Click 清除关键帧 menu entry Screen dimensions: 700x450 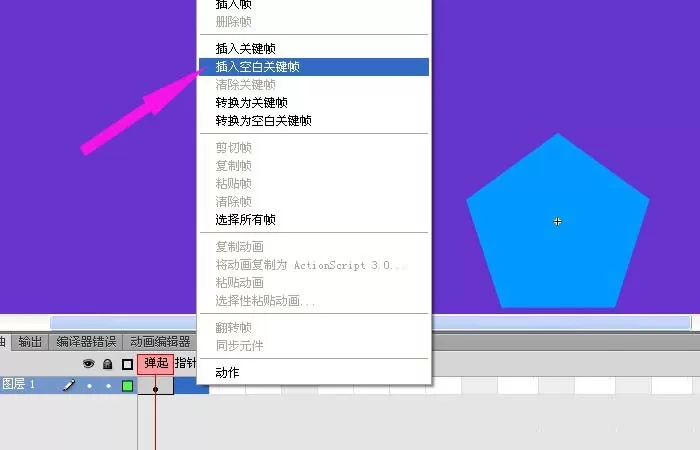coord(314,84)
